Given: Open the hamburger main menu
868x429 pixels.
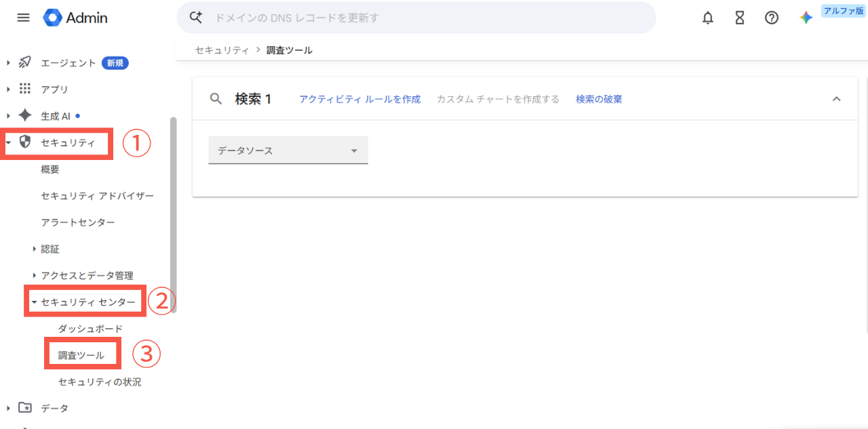Looking at the screenshot, I should pos(23,18).
